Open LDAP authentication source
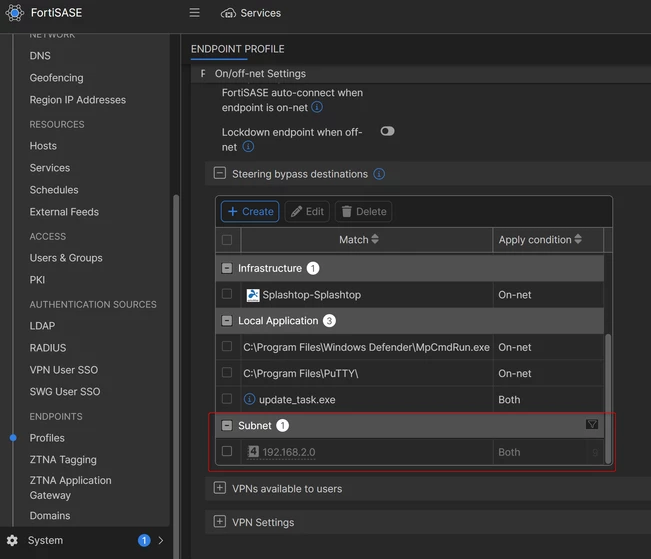The image size is (651, 559). click(42, 326)
